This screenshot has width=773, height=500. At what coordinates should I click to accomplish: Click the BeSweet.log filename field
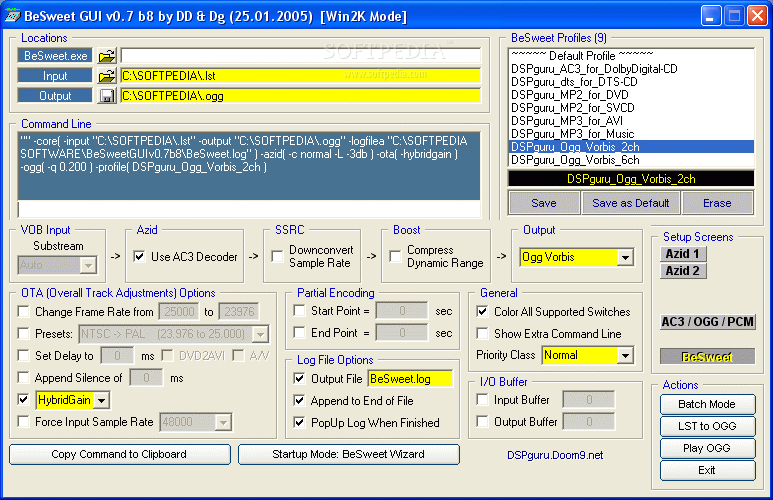point(410,379)
